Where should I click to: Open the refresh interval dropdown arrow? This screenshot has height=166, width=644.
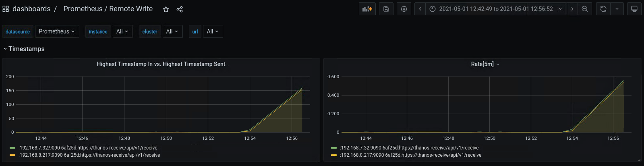tap(617, 9)
